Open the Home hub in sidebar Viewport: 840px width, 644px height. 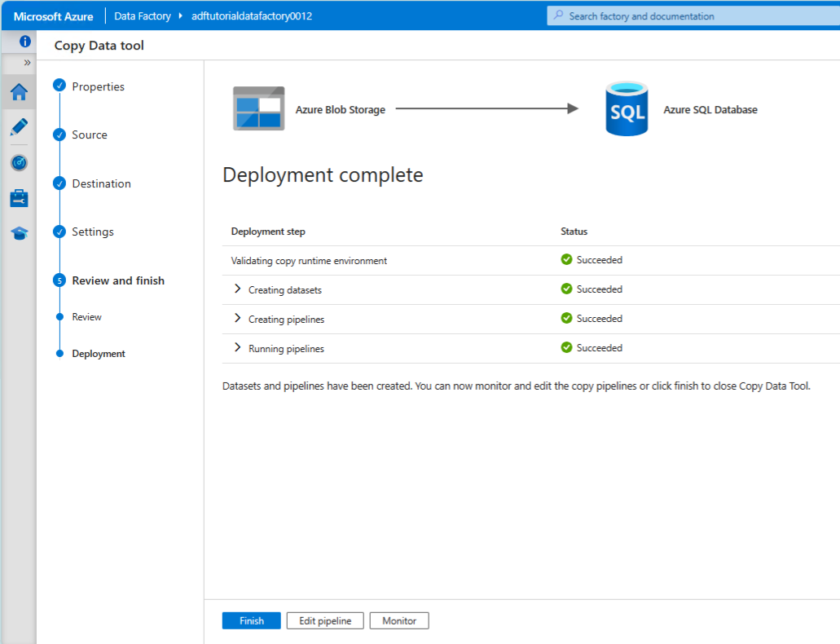(x=19, y=92)
